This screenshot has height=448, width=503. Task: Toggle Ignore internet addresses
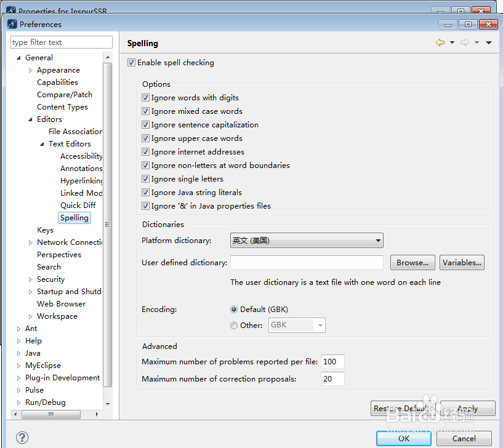(x=145, y=151)
